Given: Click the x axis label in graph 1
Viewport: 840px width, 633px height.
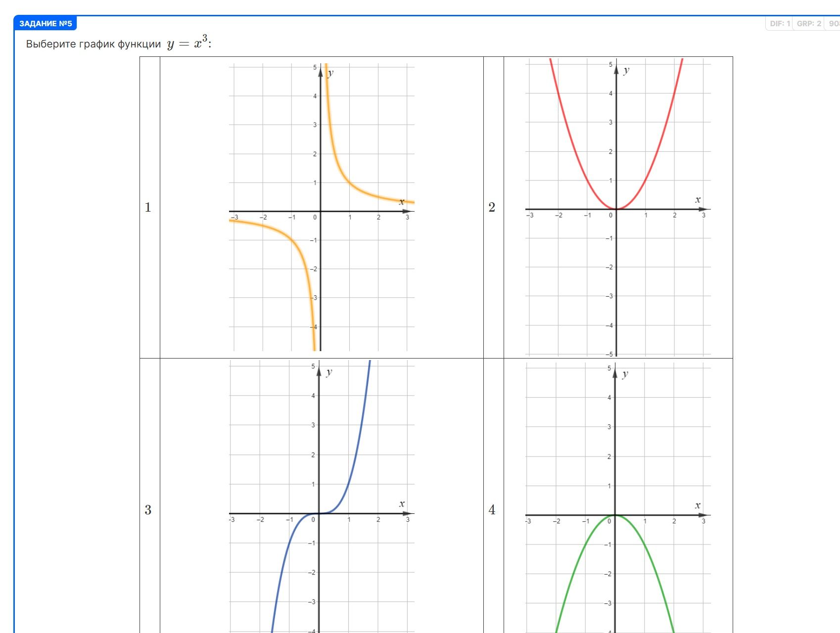Looking at the screenshot, I should click(x=402, y=202).
